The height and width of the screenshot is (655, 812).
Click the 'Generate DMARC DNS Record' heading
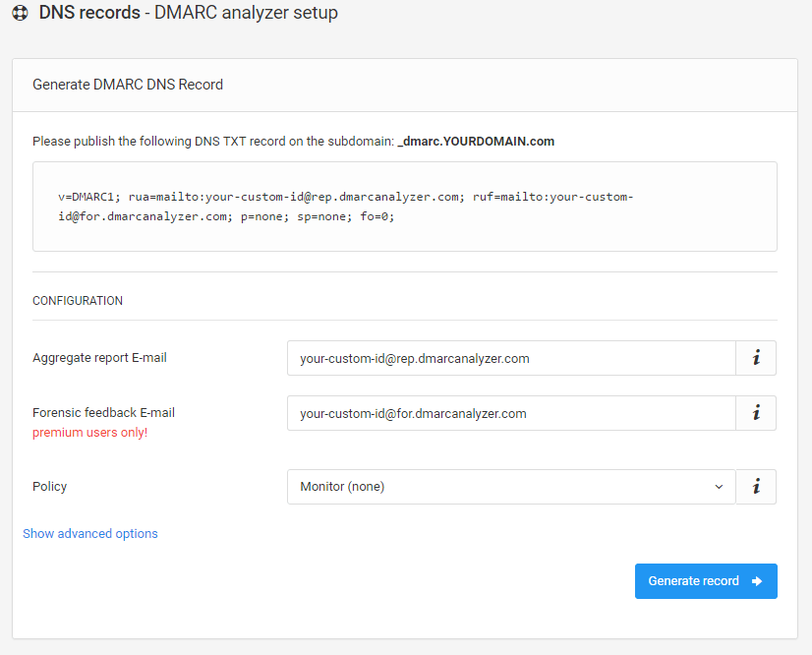128,85
